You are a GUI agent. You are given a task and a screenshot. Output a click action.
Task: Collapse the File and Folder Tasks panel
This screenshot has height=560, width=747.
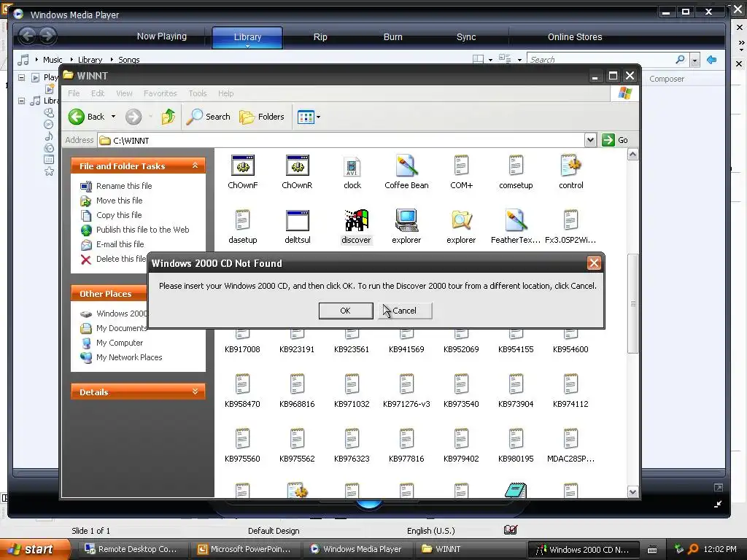point(195,166)
